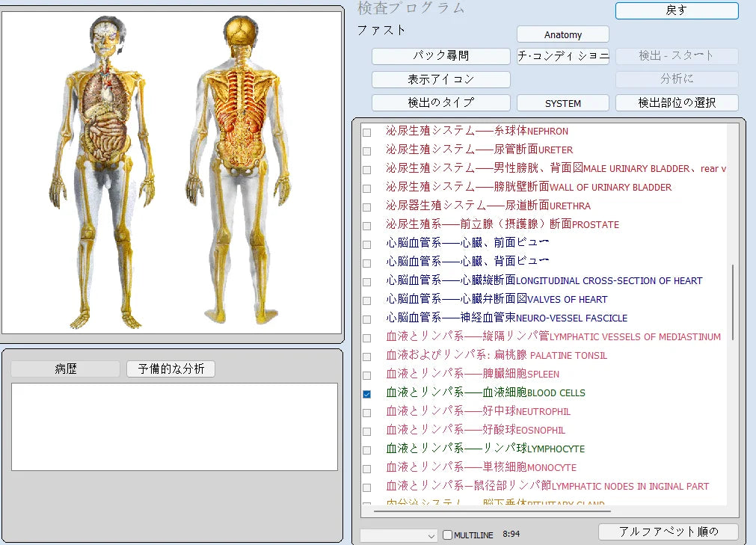The height and width of the screenshot is (545, 756).
Task: Tick the SPLEEN checkbox
Action: [x=366, y=375]
